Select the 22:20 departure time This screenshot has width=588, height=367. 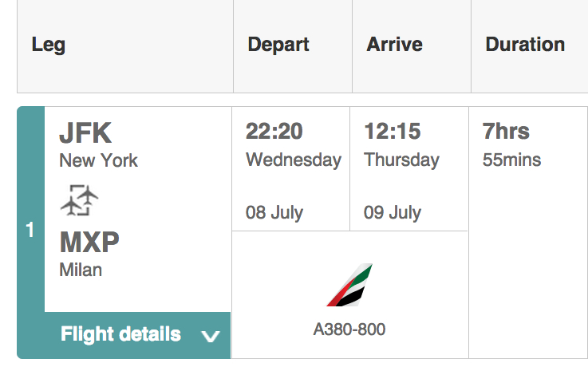274,131
